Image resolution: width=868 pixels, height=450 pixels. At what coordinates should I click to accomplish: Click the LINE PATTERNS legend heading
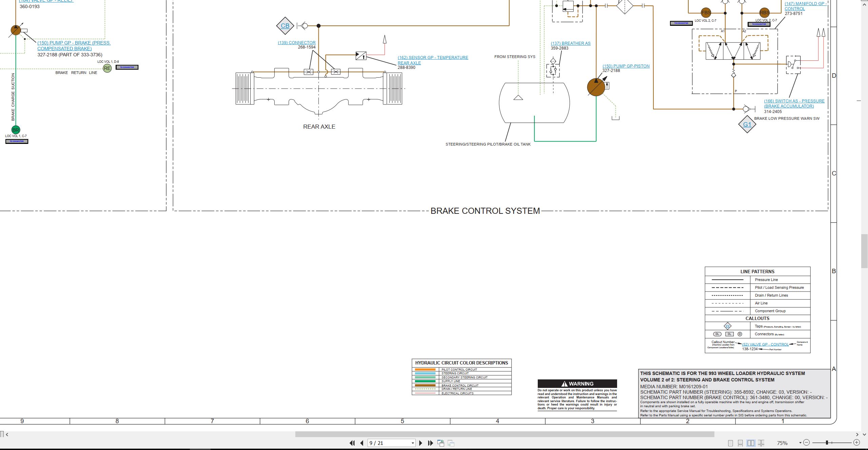point(757,271)
